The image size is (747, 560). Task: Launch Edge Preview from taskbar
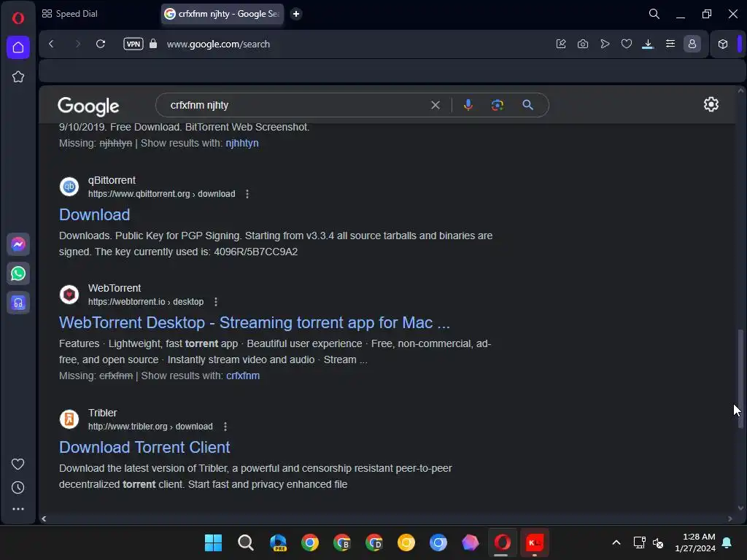[x=278, y=542]
